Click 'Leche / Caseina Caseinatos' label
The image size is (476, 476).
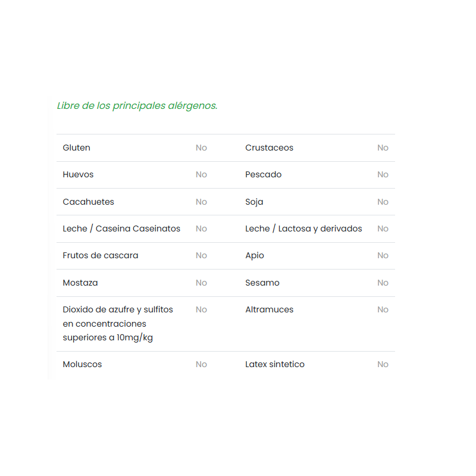(121, 228)
